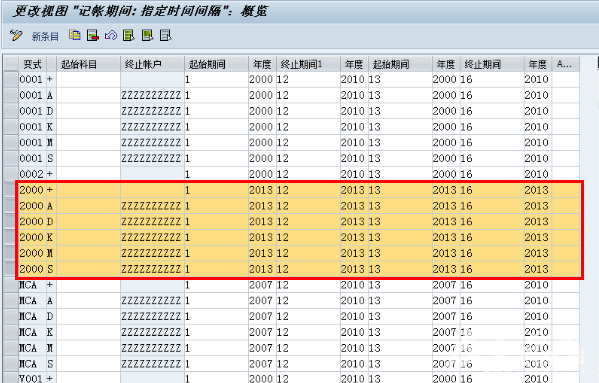Click the 起始科目 column header
Image resolution: width=599 pixels, height=383 pixels.
(88, 64)
